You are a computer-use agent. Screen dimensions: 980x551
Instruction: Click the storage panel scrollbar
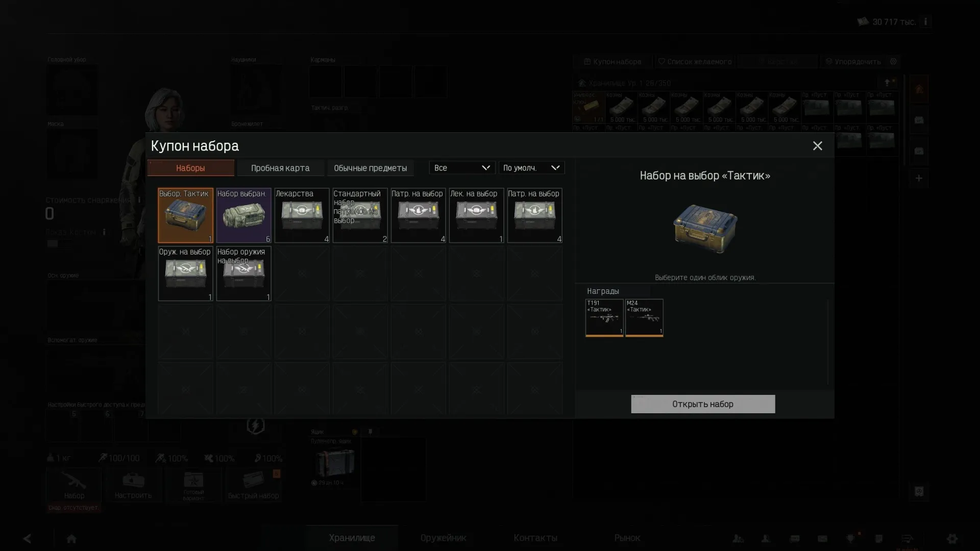click(904, 120)
